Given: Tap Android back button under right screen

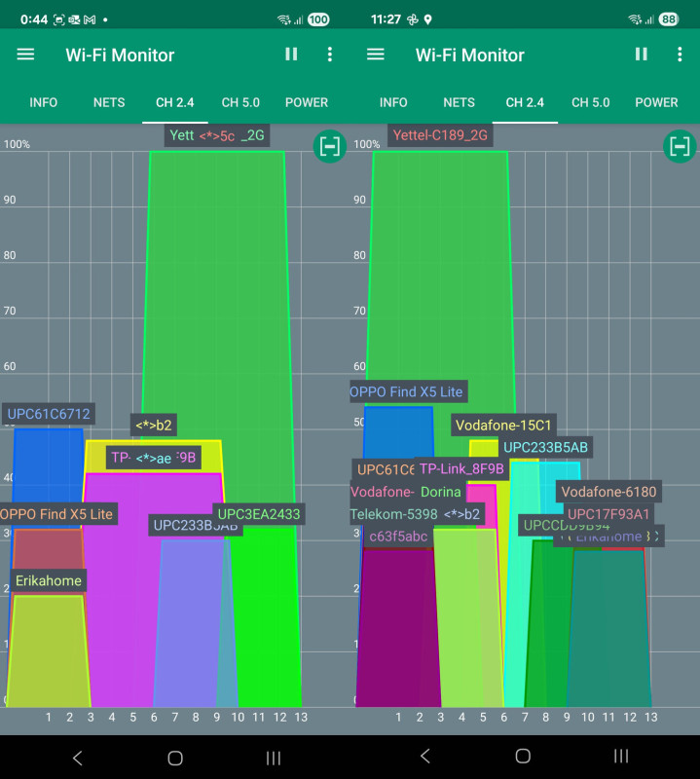Looking at the screenshot, I should coord(424,757).
